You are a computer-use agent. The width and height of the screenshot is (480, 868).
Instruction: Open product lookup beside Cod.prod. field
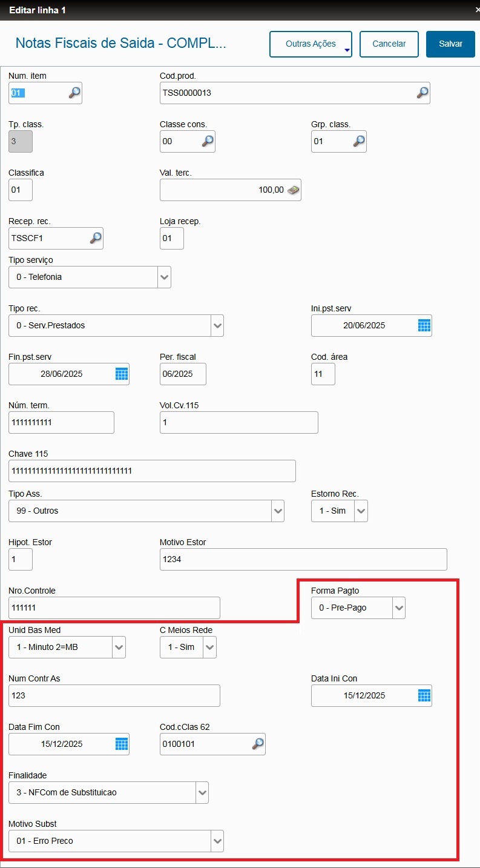(x=422, y=93)
